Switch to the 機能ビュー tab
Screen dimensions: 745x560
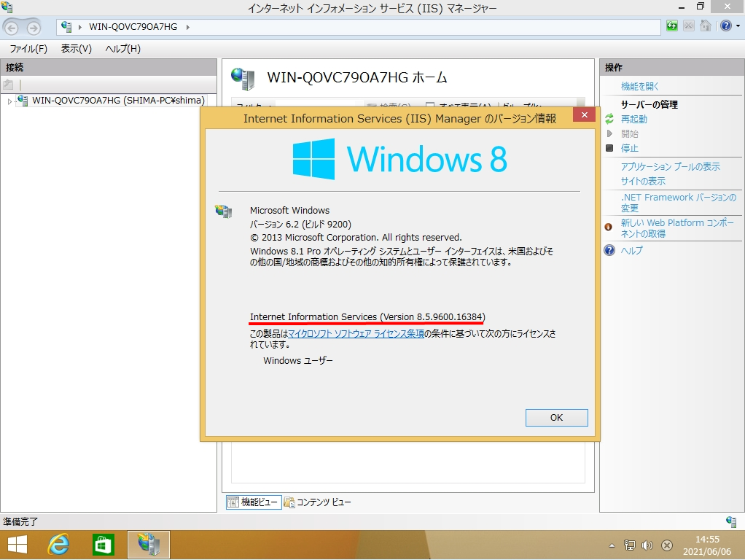[253, 502]
